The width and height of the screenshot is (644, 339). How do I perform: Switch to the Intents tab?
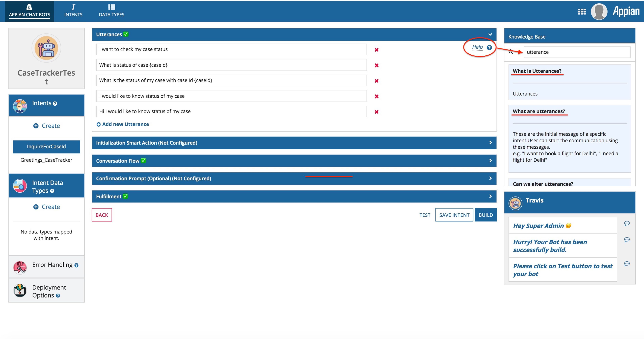tap(73, 11)
